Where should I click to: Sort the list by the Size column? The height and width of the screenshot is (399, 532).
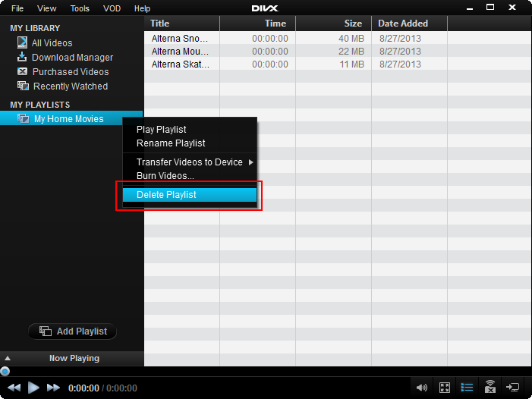point(333,24)
